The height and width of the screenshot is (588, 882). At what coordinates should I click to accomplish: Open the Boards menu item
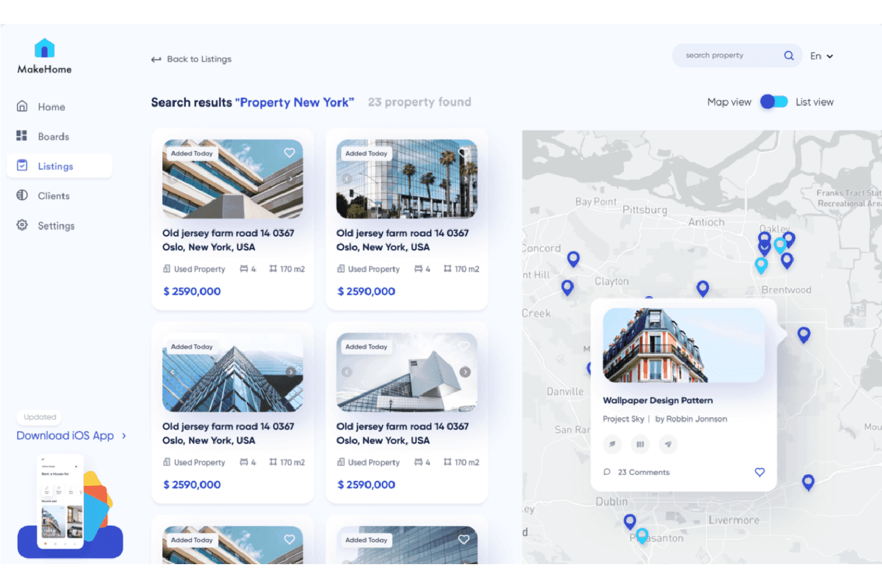[x=53, y=136]
